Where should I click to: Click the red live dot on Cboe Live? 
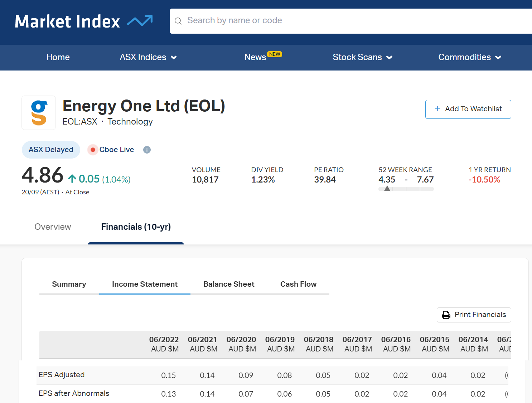coord(93,150)
